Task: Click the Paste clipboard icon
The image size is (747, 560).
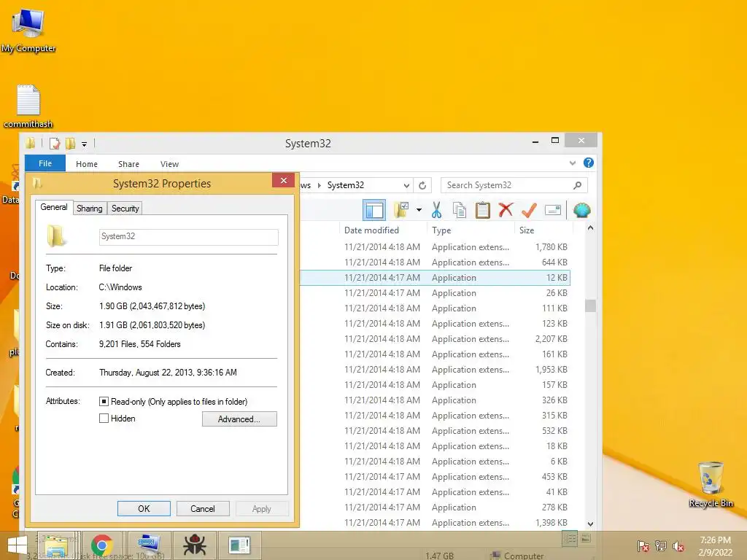Action: click(483, 210)
